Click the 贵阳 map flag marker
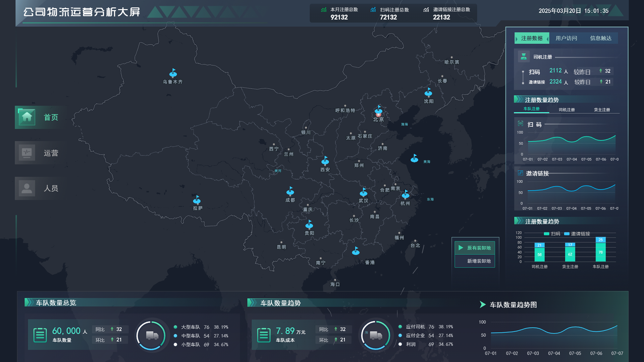Screen dimensions: 644x362 click(309, 224)
